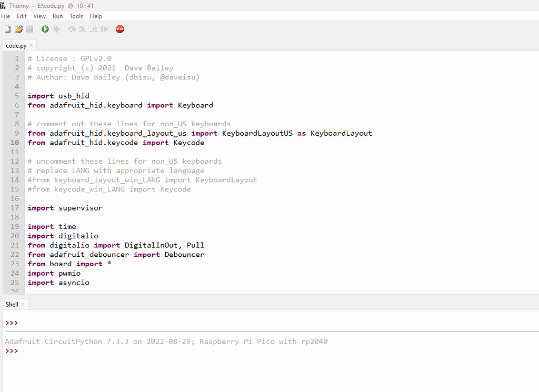Viewport: 539px width, 392px height.
Task: Click 'Debouncer' on line 22
Action: pos(184,255)
